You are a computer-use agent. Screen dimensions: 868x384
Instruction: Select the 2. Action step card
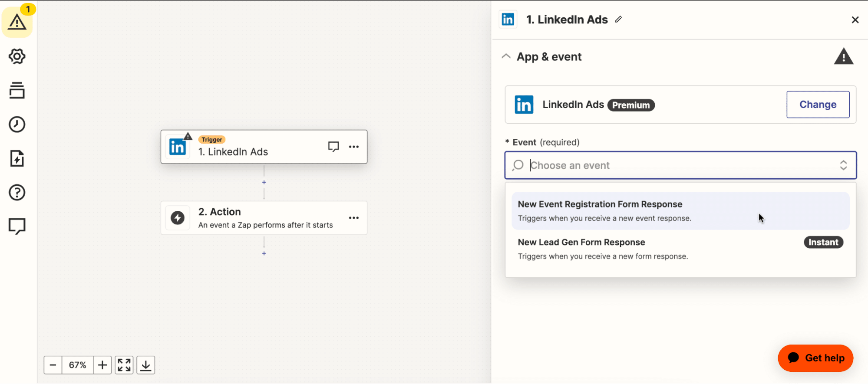[264, 218]
